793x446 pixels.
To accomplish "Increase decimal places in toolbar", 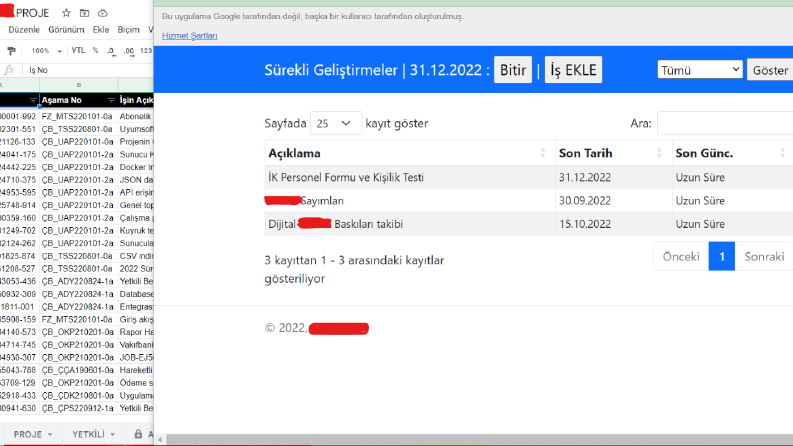I will [128, 51].
